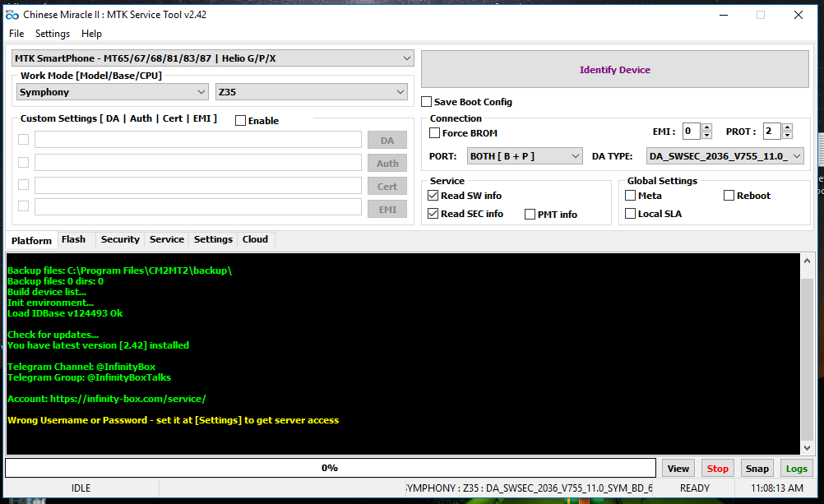Open the Z35 model dropdown
This screenshot has height=504, width=824.
[x=311, y=92]
